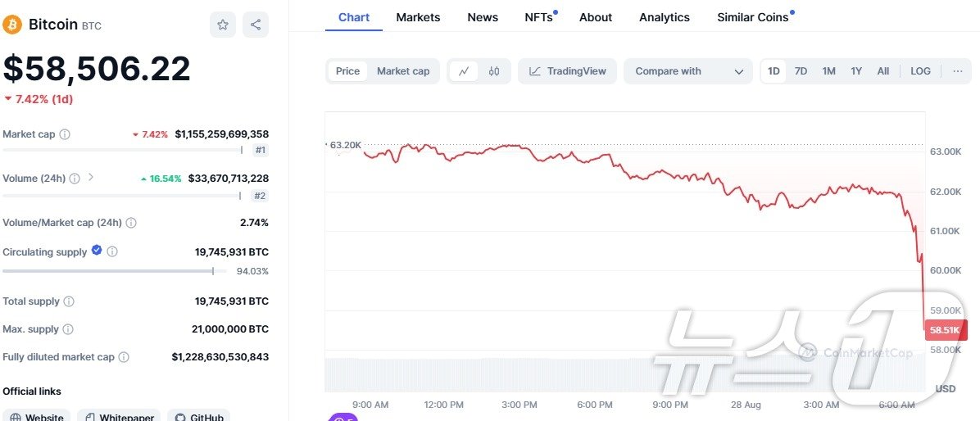The height and width of the screenshot is (421, 980).
Task: Click the 58.51K current price label
Action: (942, 330)
